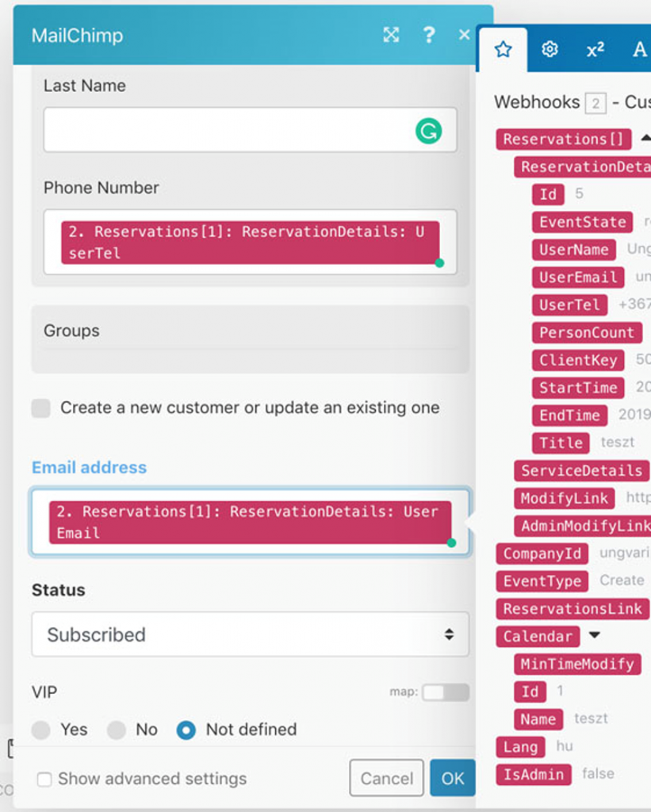Confirm with the OK button

pyautogui.click(x=453, y=778)
